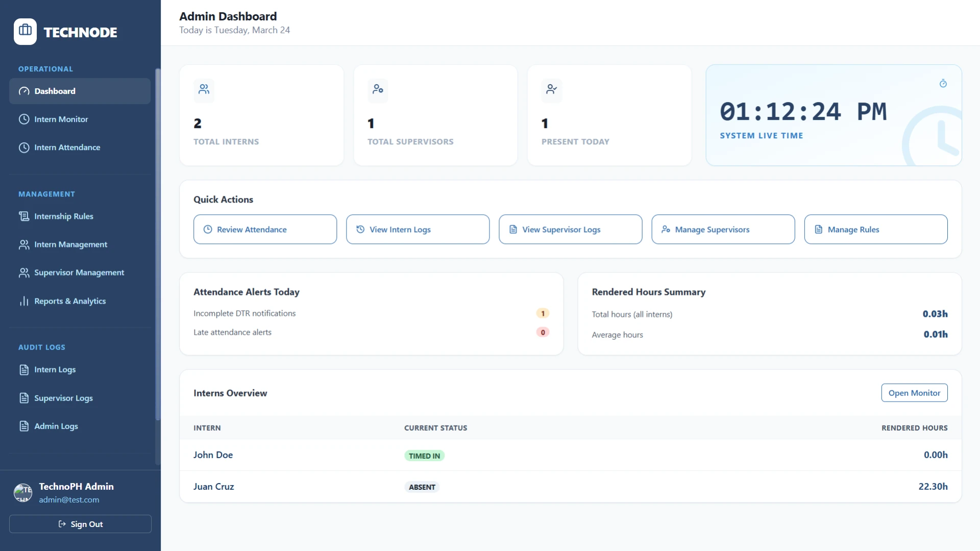This screenshot has width=980, height=551.
Task: Open Internship Rules menu item
Action: point(80,216)
